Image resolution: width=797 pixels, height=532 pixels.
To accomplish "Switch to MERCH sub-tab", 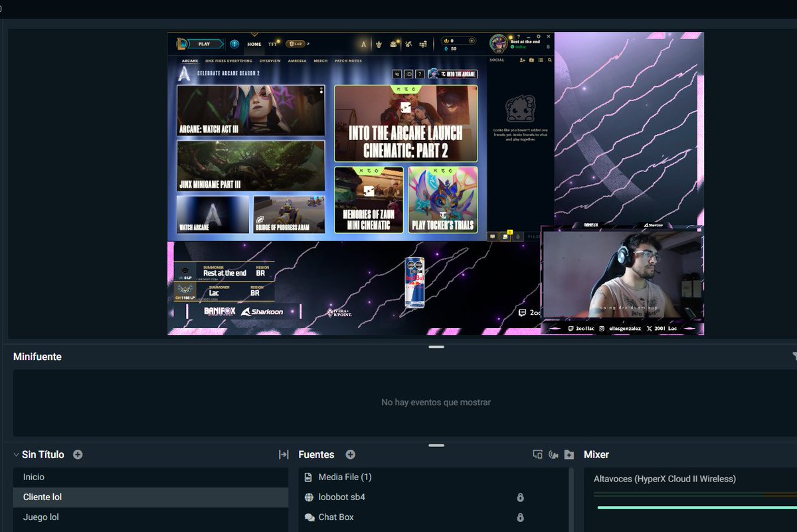I will (x=320, y=60).
